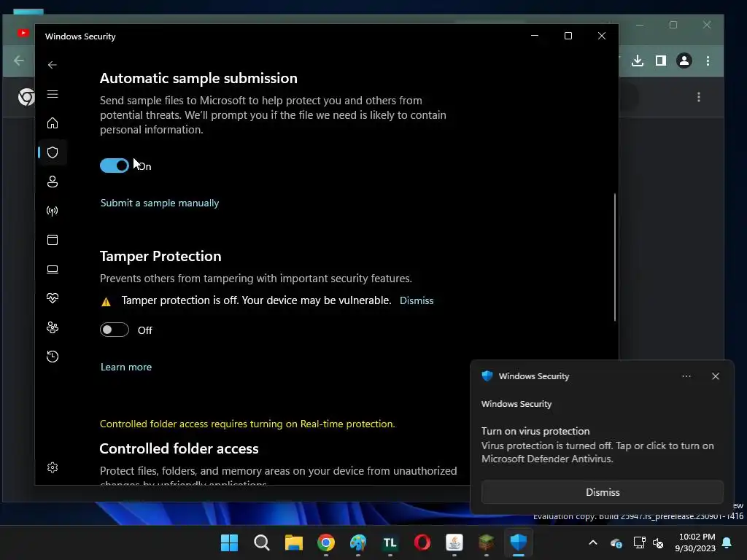747x560 pixels.
Task: Open Firewall & network protection icon
Action: coord(53,211)
